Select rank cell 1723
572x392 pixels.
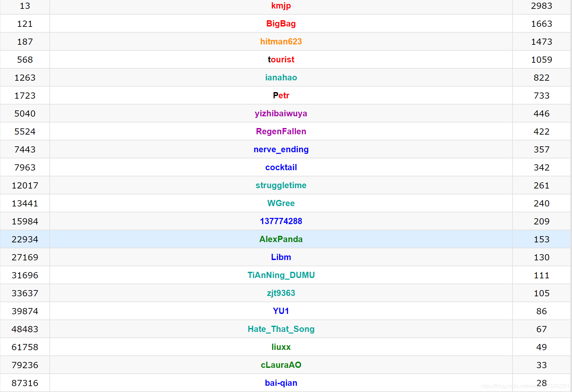[x=25, y=95]
